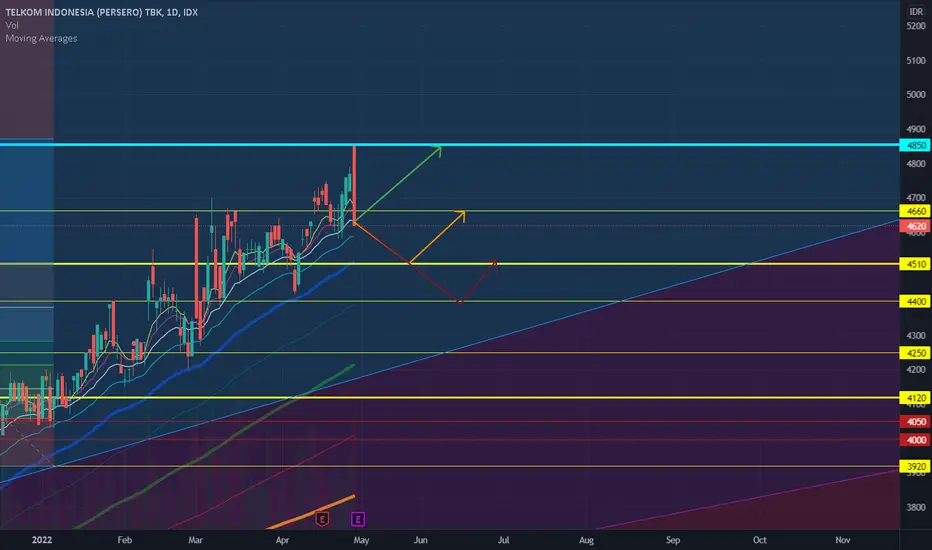This screenshot has width=932, height=550.
Task: Click the May label on time axis
Action: tap(361, 540)
